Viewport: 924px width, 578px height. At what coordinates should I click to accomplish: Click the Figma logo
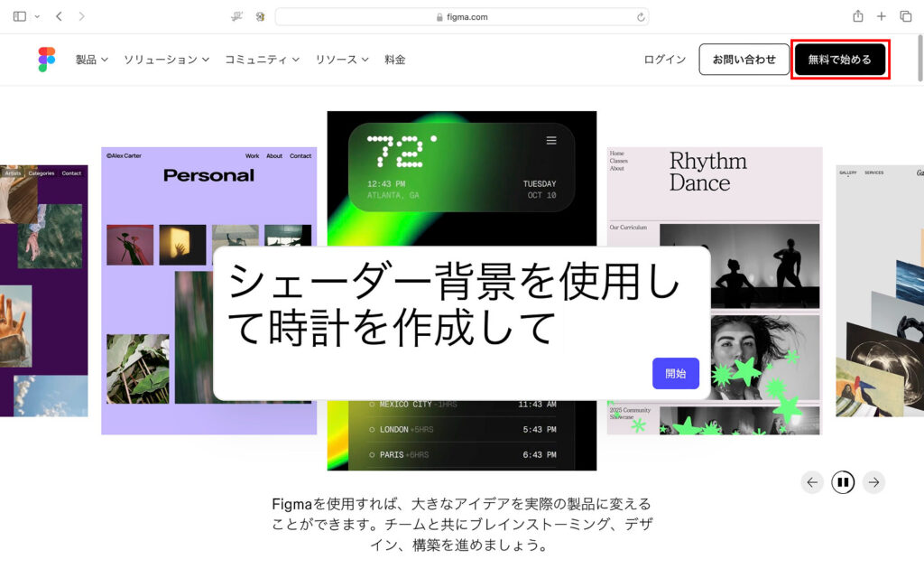coord(47,60)
